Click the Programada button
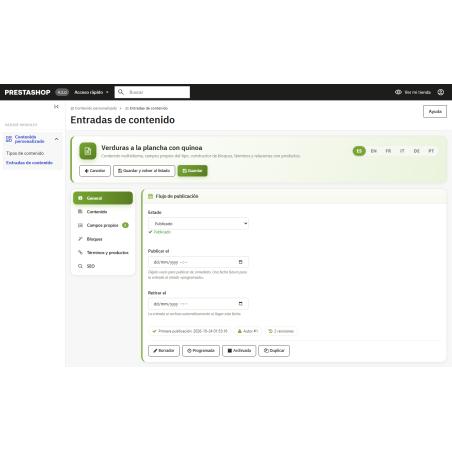Image resolution: width=452 pixels, height=452 pixels. coord(201,351)
